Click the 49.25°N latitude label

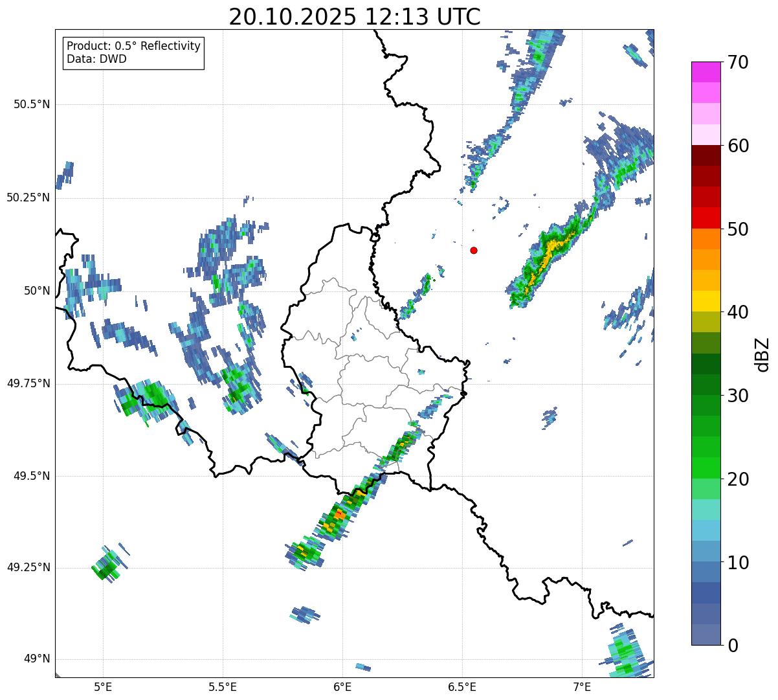click(28, 567)
